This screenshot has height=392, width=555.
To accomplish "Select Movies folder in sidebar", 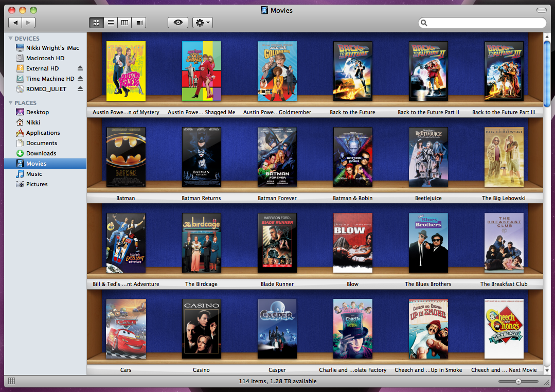I will 45,164.
